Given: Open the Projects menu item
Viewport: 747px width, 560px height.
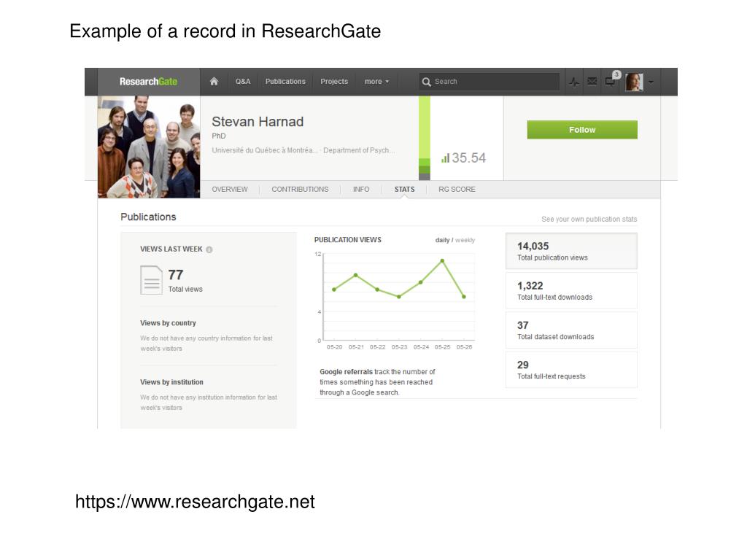Looking at the screenshot, I should 334,82.
